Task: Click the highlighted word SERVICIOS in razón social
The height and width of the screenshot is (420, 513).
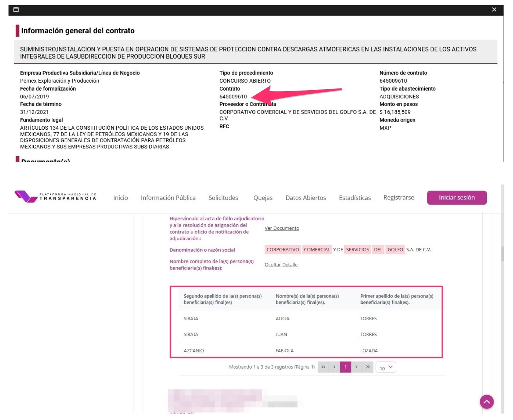Action: [x=358, y=249]
